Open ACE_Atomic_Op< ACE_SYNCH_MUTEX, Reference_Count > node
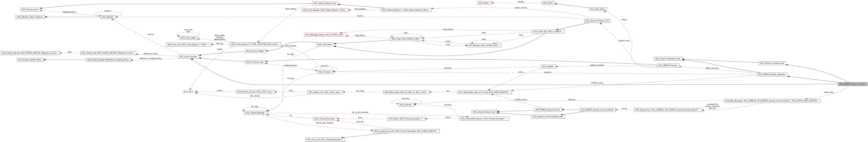 pos(108,53)
